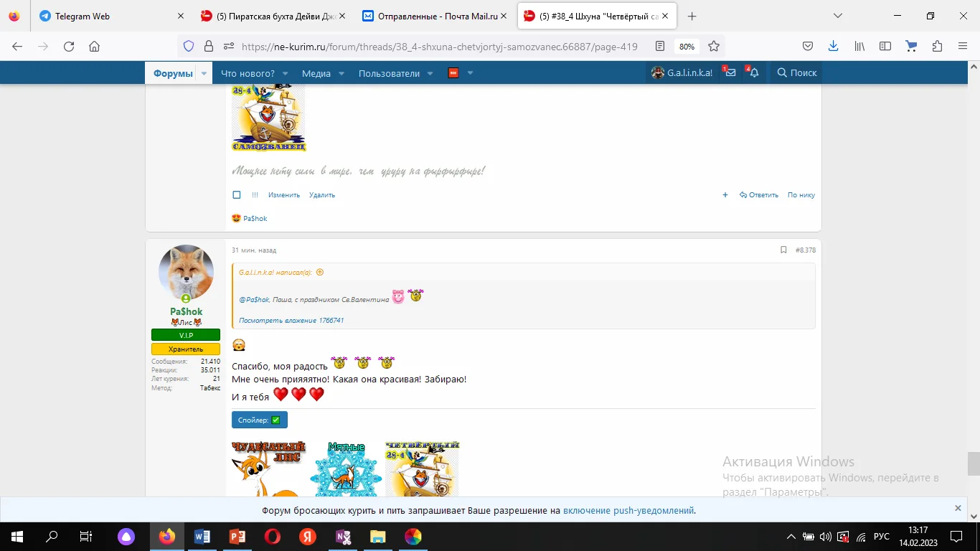980x551 pixels.
Task: Reload the current forum page
Action: pos(69,46)
